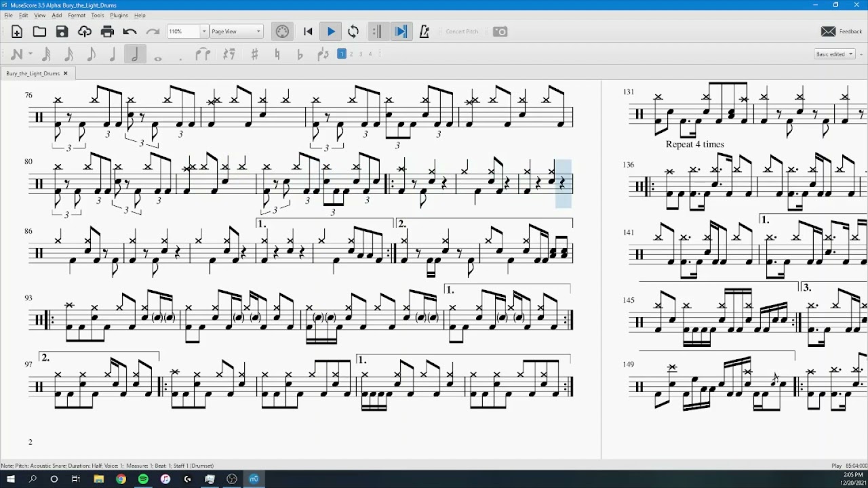Toggle MIDI input button

coord(282,31)
